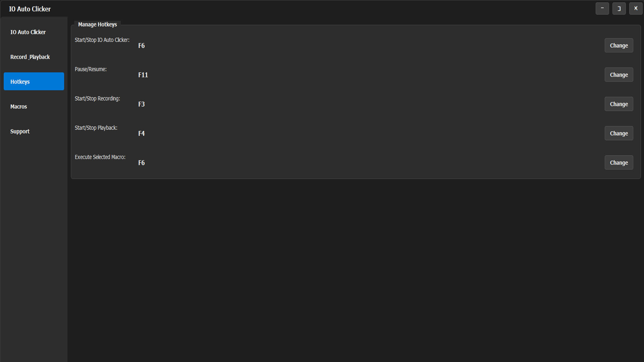The width and height of the screenshot is (644, 362).
Task: Select the Hotkeys sidebar tab
Action: 34,81
